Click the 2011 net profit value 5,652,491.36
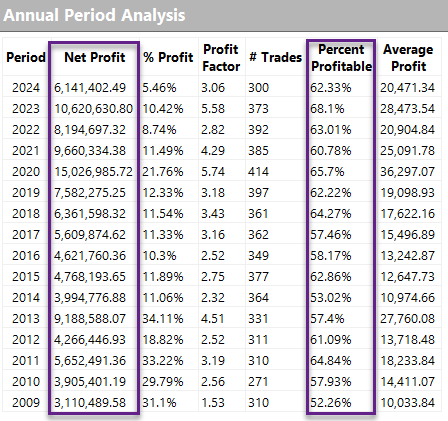Viewport: 448px width, 421px height. (x=90, y=361)
